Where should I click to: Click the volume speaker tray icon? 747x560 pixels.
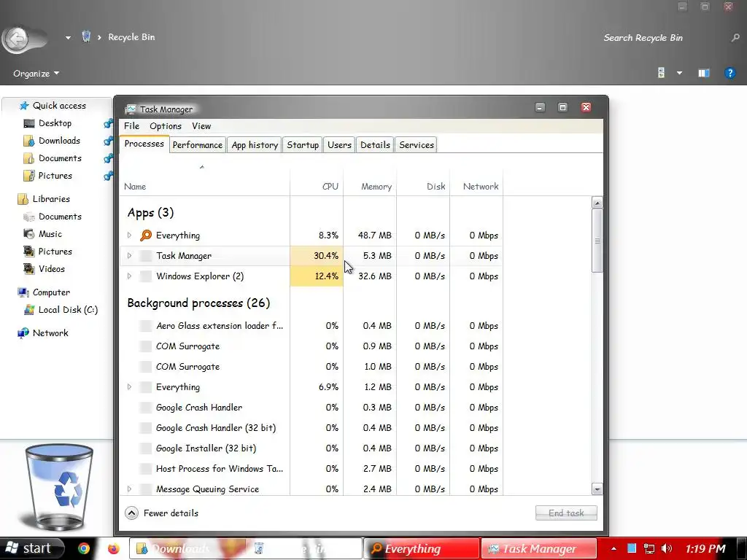(x=667, y=548)
